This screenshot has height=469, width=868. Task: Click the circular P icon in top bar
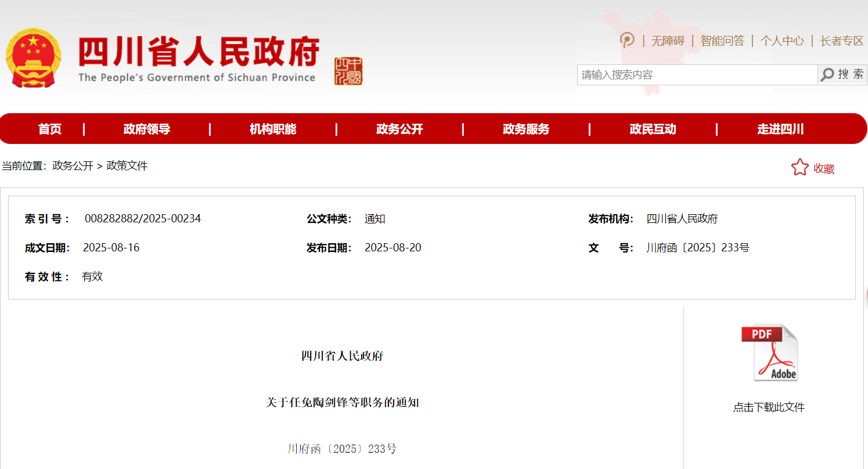point(627,40)
